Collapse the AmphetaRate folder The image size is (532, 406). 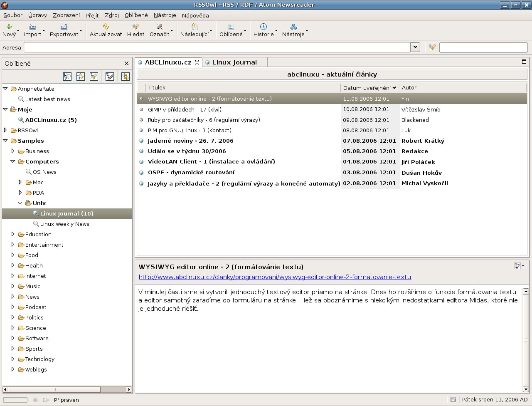(5, 89)
